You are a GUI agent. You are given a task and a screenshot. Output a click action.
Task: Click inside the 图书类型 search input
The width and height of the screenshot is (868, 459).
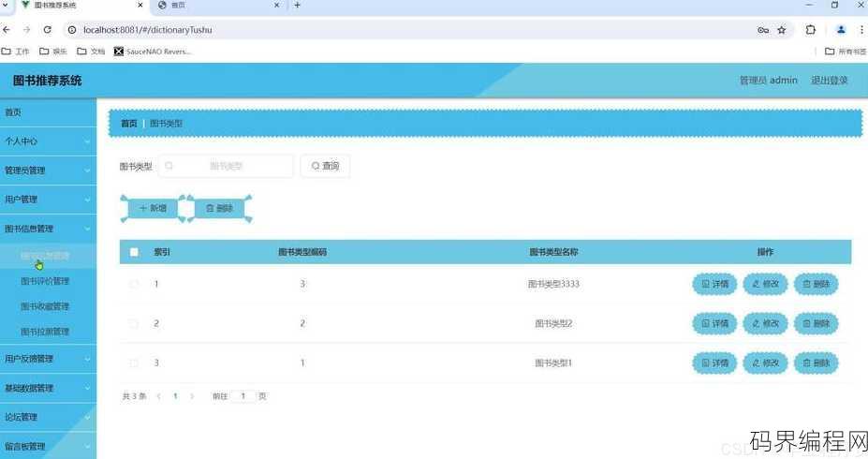click(226, 166)
